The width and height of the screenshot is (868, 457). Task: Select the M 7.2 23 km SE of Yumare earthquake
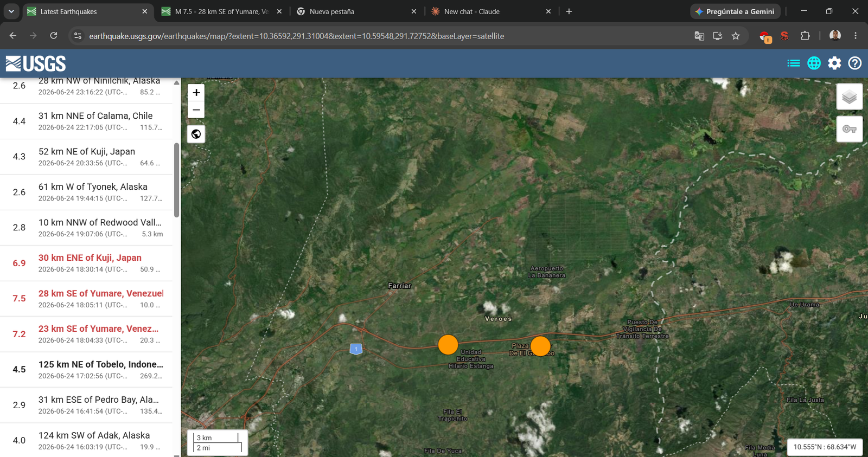[86, 334]
